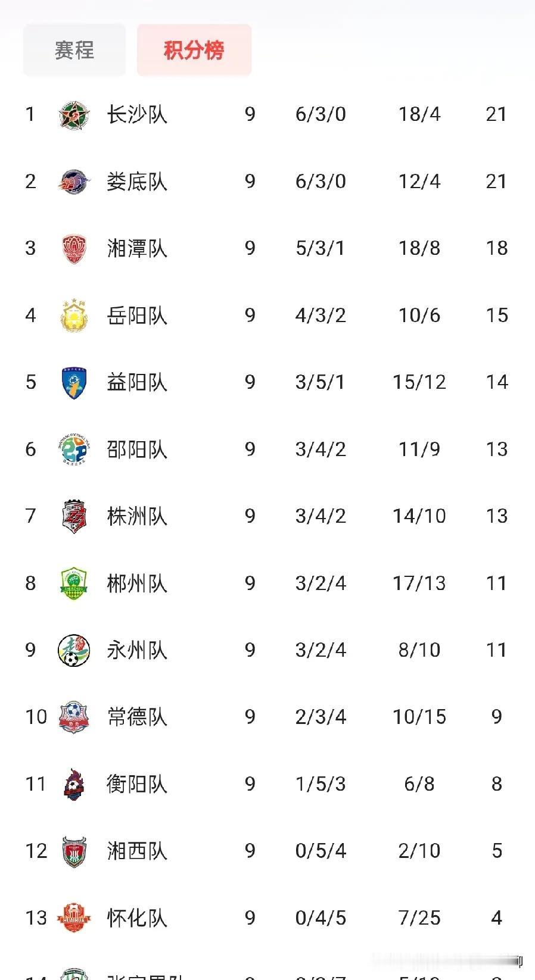Click the 湘西队 bull-horn badge
535x980 pixels.
(x=74, y=851)
